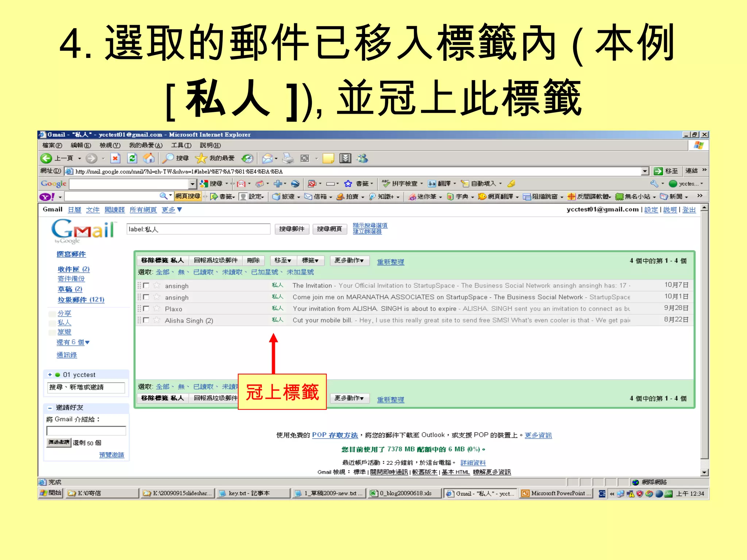747x560 pixels.
Task: Click the invite email input under 將 Gmail 介紹給
Action: click(x=86, y=431)
